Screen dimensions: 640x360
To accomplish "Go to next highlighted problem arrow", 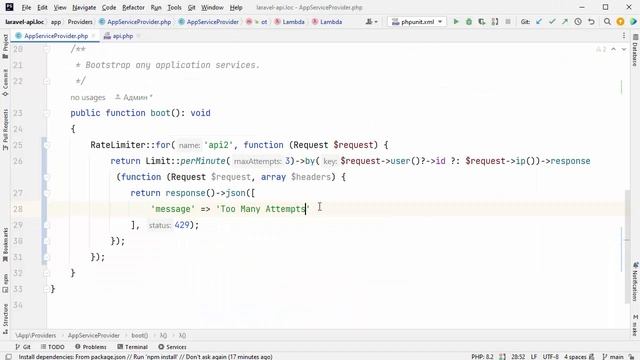I will click(x=624, y=49).
